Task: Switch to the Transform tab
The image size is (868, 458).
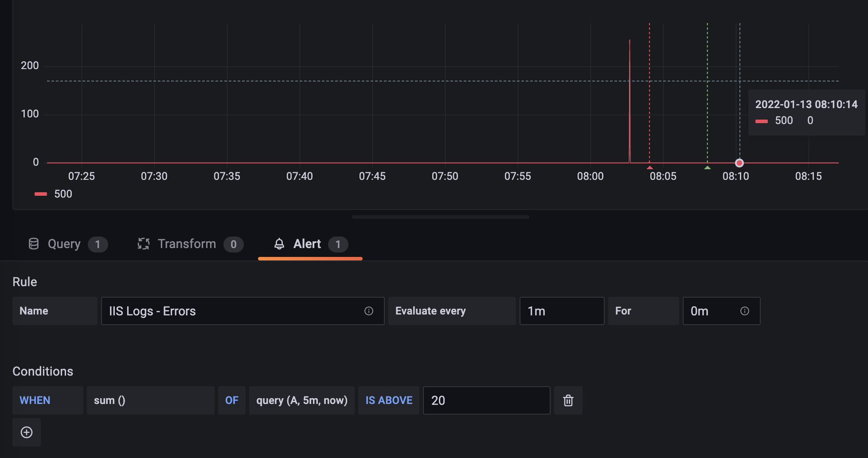Action: (x=187, y=243)
